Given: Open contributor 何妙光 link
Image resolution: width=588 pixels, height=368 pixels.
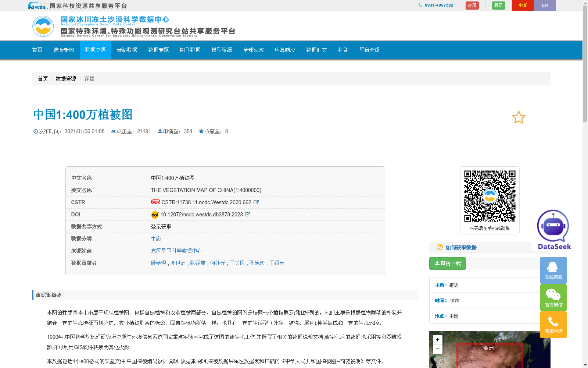Looking at the screenshot, I should pyautogui.click(x=218, y=263).
